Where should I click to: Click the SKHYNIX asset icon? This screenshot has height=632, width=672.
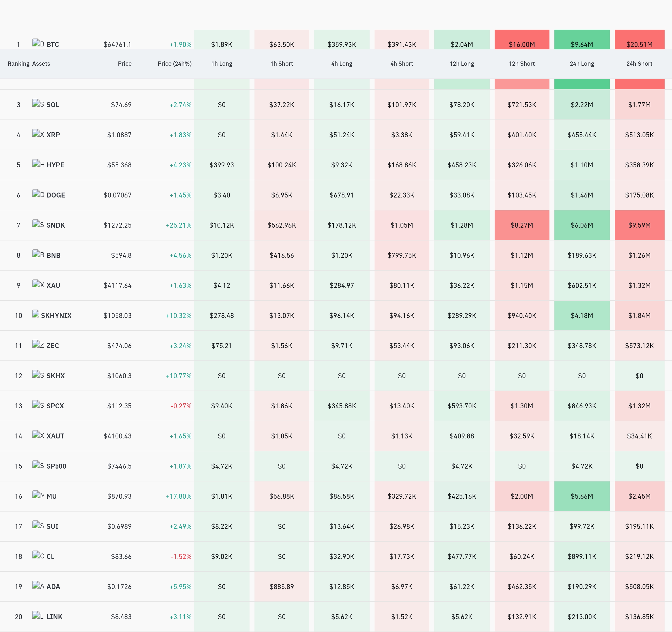click(36, 314)
